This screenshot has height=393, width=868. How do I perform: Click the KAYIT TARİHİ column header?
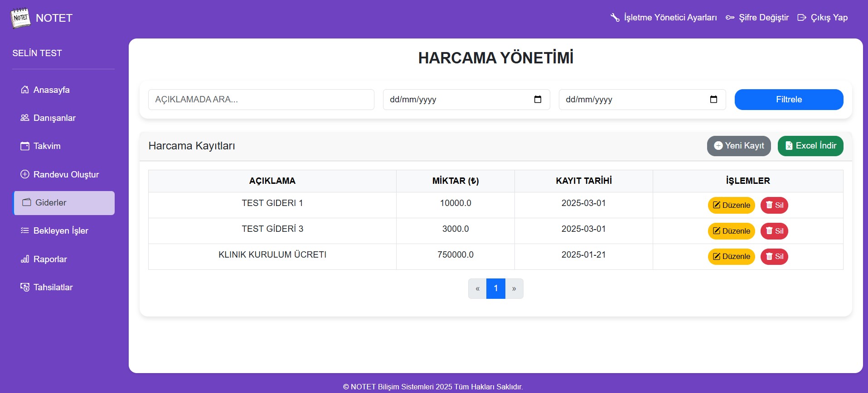coord(584,181)
